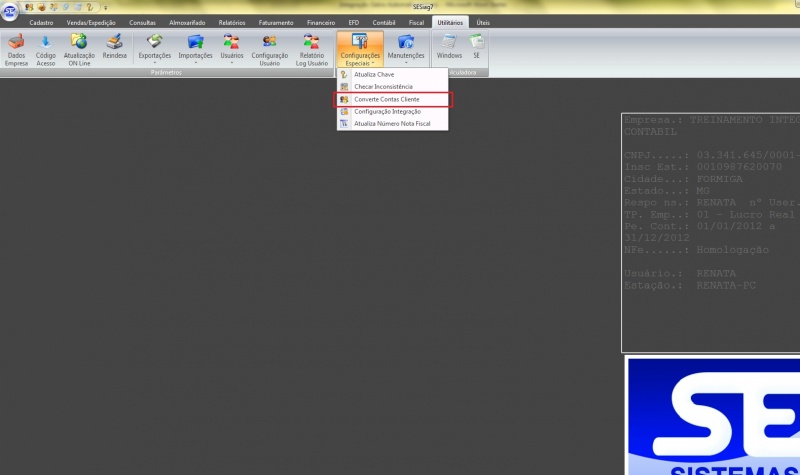Open the Usuários dropdown
This screenshot has width=800, height=475.
tap(231, 48)
